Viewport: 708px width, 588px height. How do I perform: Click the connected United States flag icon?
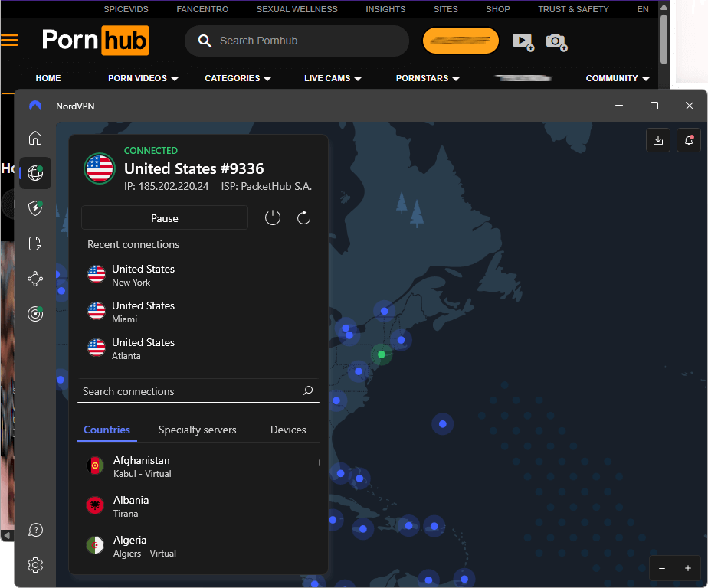point(100,168)
